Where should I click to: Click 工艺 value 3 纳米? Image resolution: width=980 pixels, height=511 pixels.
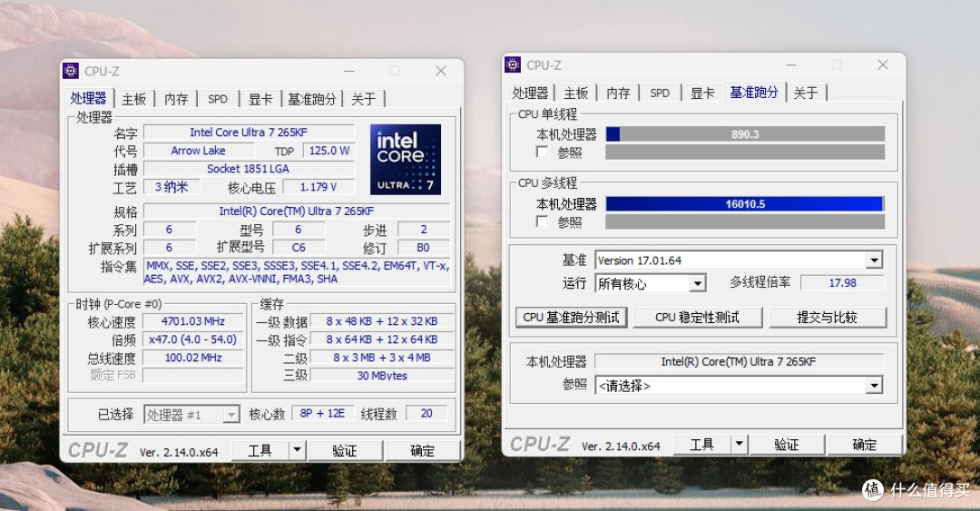click(x=171, y=186)
